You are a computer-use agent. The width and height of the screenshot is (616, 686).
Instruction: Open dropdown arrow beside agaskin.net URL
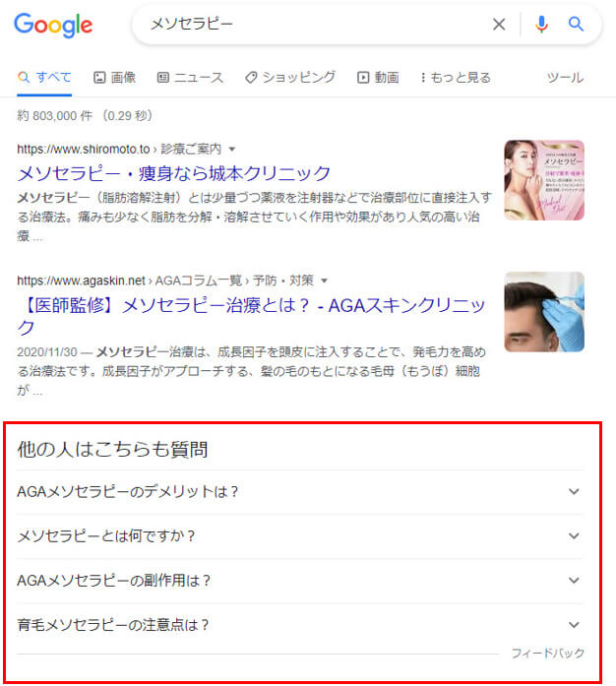coord(324,281)
